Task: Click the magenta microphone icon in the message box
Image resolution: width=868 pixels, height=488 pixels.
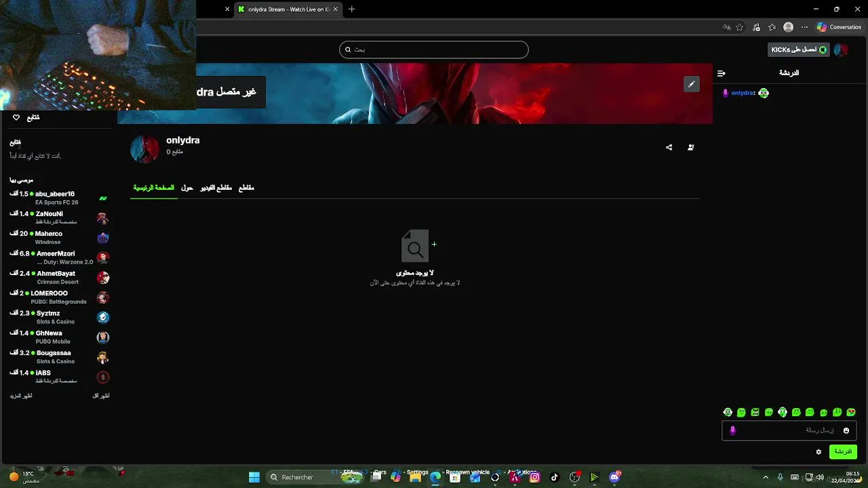Action: point(732,430)
